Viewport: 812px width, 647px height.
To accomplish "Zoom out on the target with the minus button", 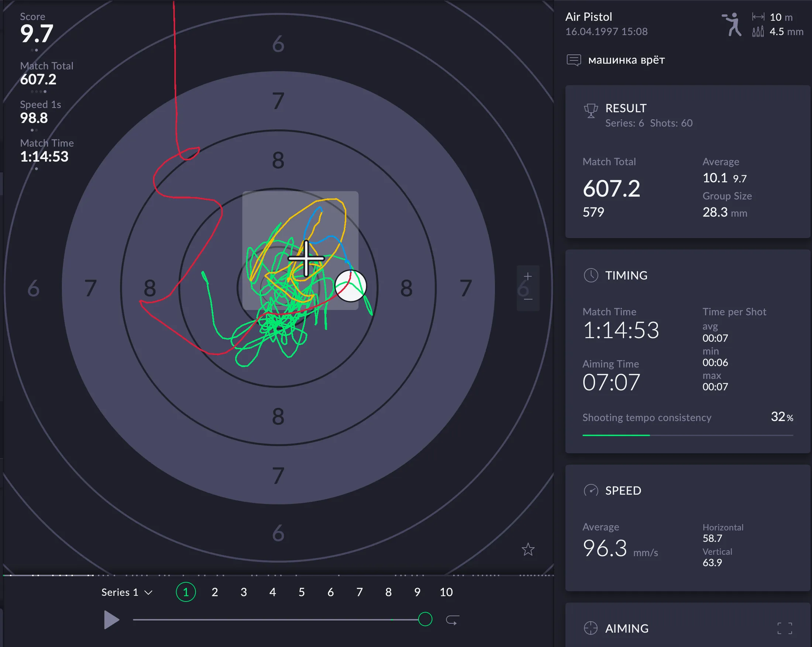I will pos(528,299).
